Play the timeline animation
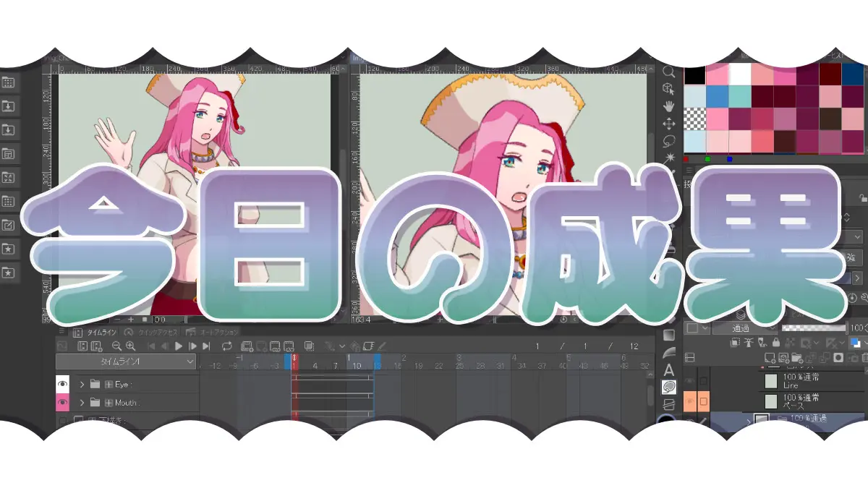The image size is (868, 488). point(179,347)
